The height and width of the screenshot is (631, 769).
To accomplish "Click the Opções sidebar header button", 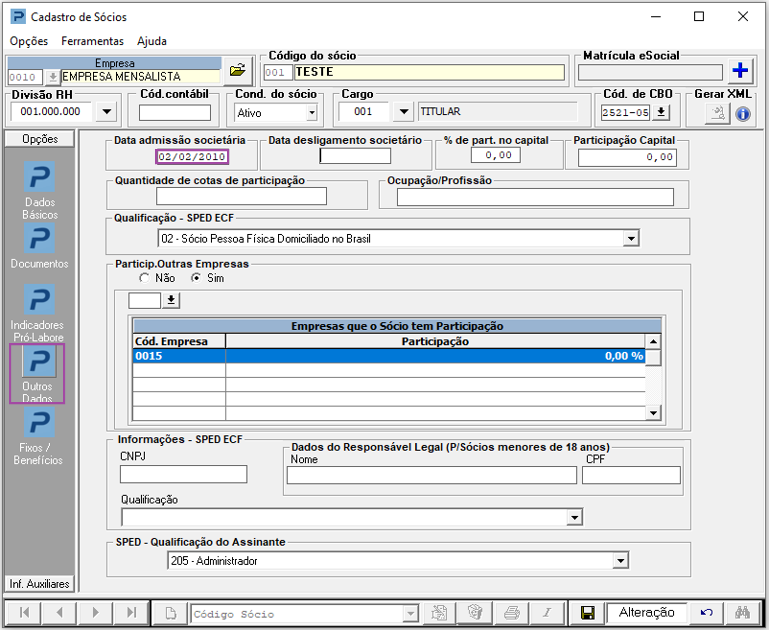I will coord(40,139).
